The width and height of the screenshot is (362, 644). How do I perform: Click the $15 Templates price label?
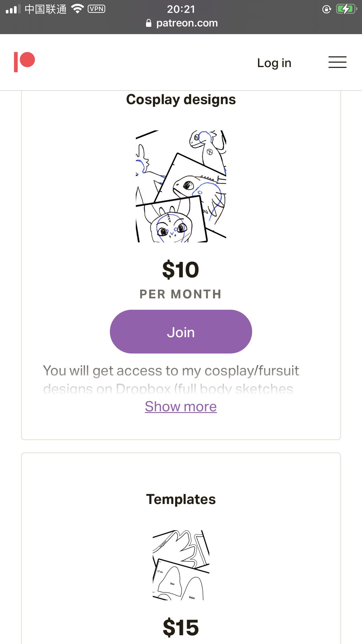(x=181, y=627)
